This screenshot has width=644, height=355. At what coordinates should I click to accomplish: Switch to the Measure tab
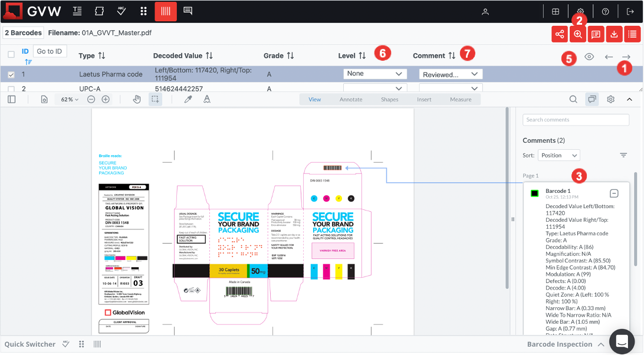click(461, 100)
